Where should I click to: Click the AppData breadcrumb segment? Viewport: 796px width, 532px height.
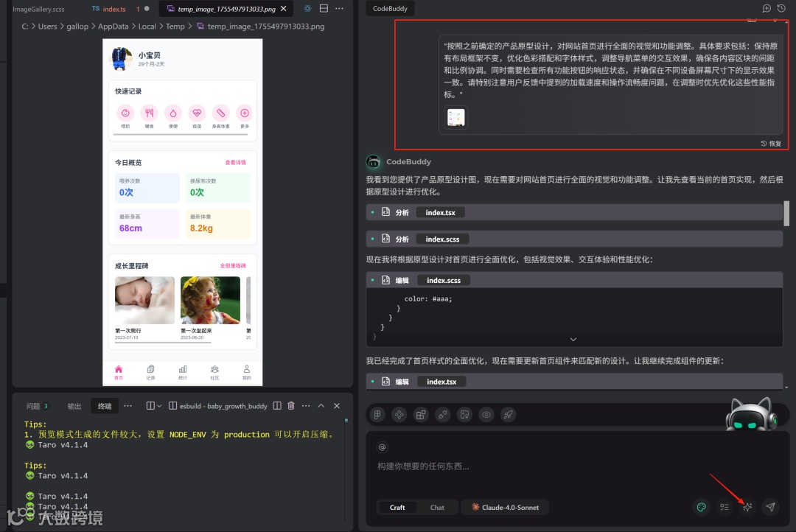coord(114,27)
